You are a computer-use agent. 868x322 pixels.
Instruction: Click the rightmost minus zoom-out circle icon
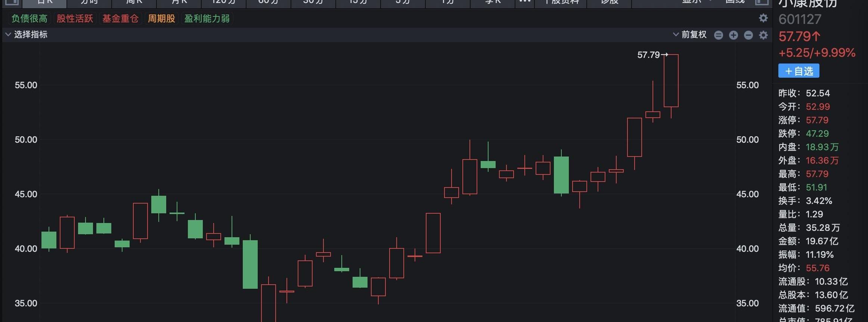748,35
